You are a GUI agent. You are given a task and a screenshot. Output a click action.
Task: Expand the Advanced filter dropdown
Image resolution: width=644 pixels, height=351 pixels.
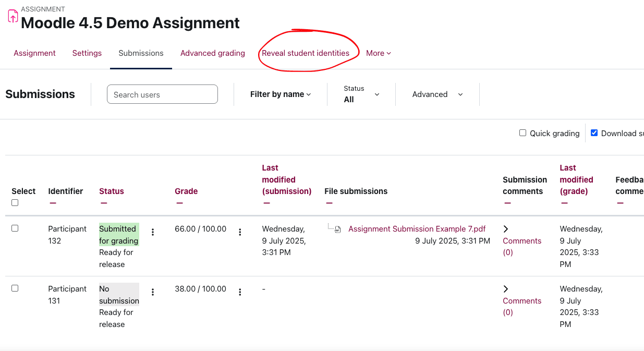point(437,94)
